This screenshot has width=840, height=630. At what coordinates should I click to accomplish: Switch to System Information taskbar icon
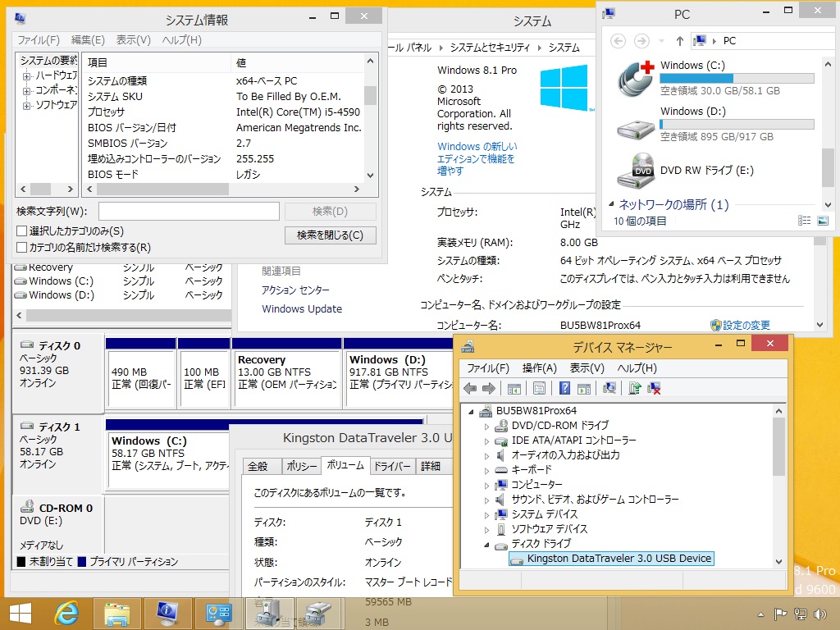pyautogui.click(x=167, y=614)
